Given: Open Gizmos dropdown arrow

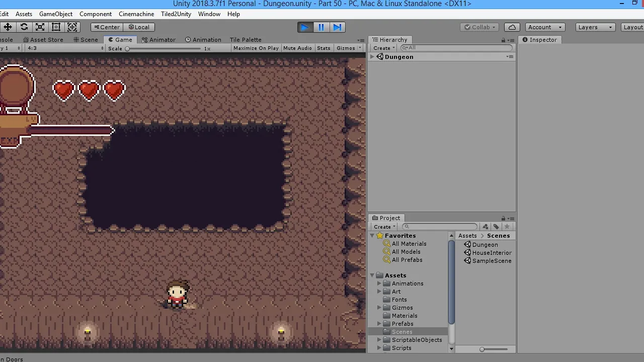Looking at the screenshot, I should coord(360,48).
